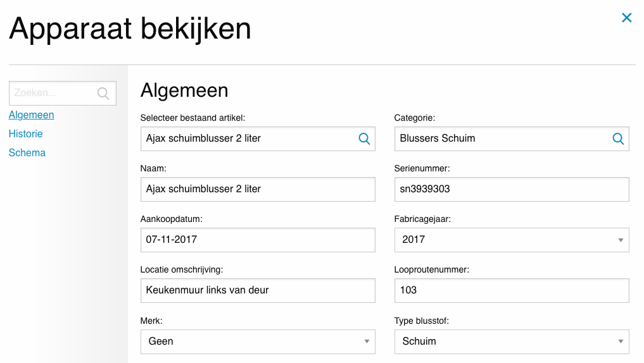Click the search icon in the Categorie field

point(618,138)
